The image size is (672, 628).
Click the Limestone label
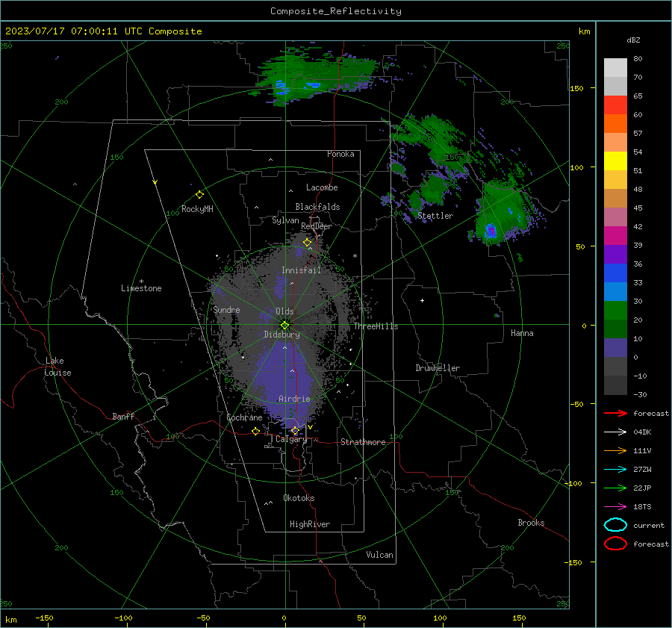(x=141, y=288)
